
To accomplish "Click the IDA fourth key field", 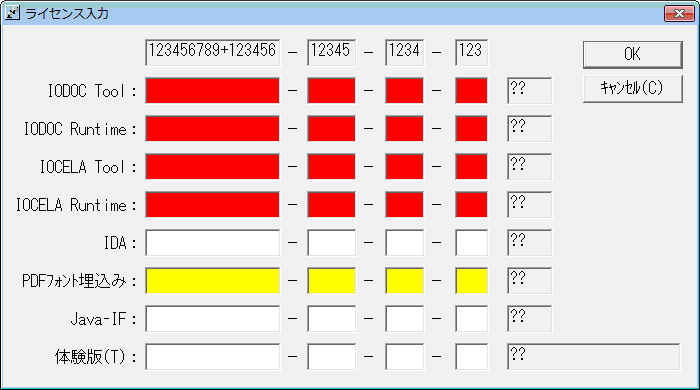I will pyautogui.click(x=471, y=243).
